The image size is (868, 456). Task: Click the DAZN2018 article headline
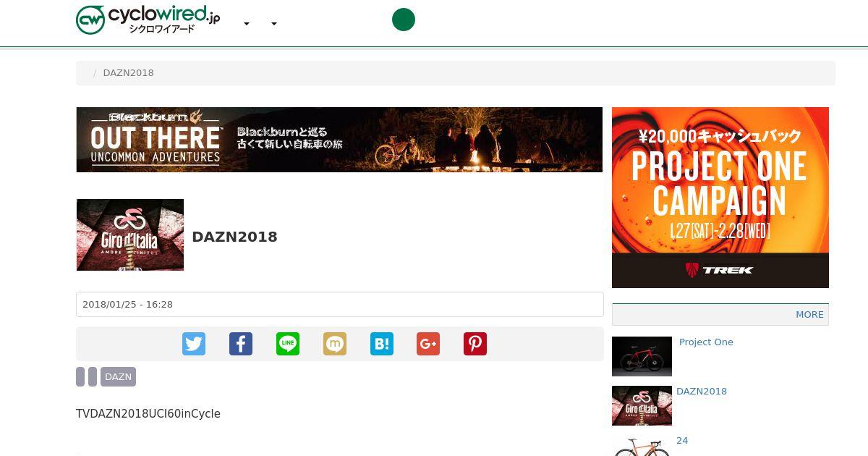pyautogui.click(x=235, y=237)
